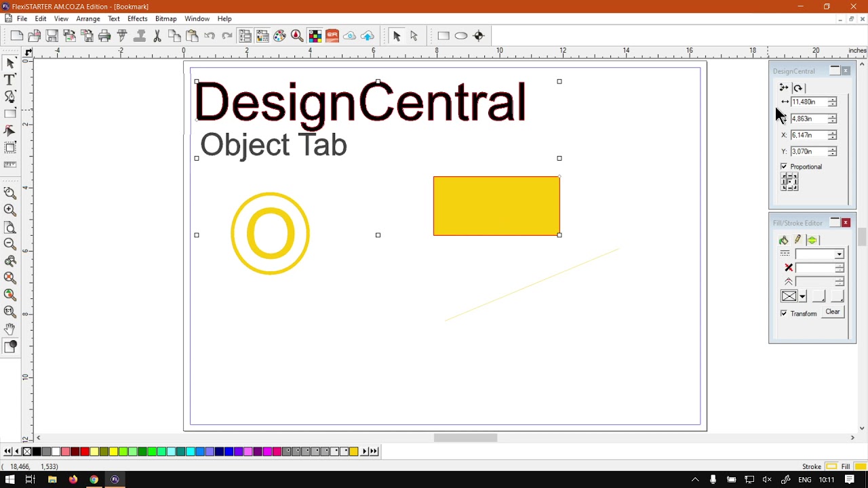Open the Arrange menu

[x=88, y=19]
